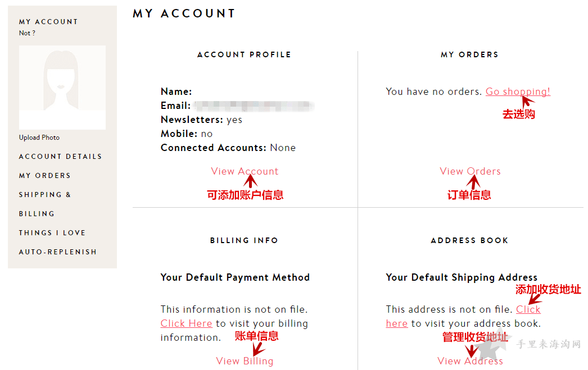Click the profile avatar placeholder image

tap(62, 87)
